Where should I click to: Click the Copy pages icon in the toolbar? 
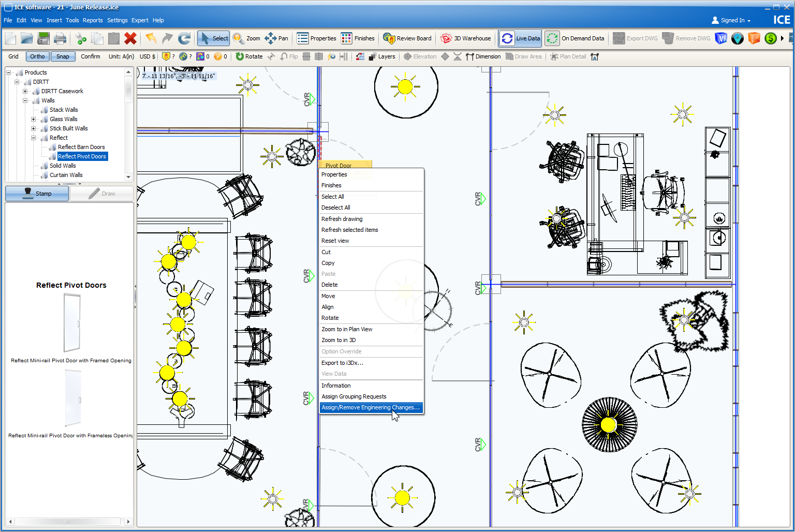pyautogui.click(x=97, y=38)
